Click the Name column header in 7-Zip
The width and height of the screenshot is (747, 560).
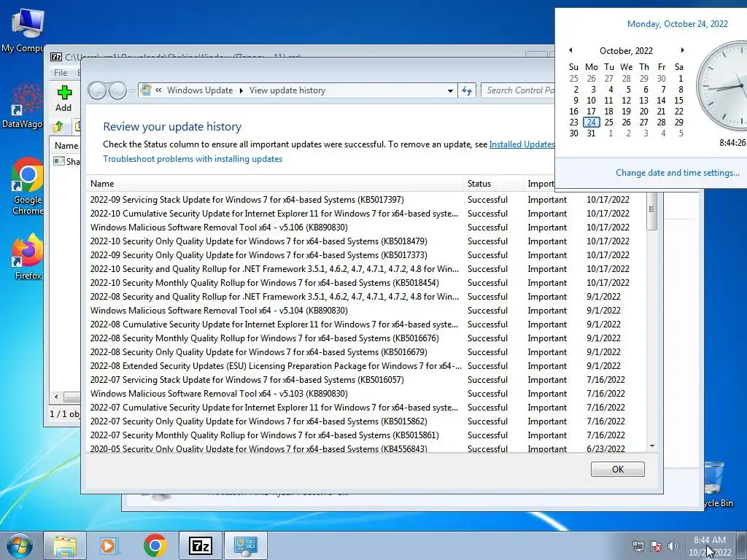[x=66, y=146]
